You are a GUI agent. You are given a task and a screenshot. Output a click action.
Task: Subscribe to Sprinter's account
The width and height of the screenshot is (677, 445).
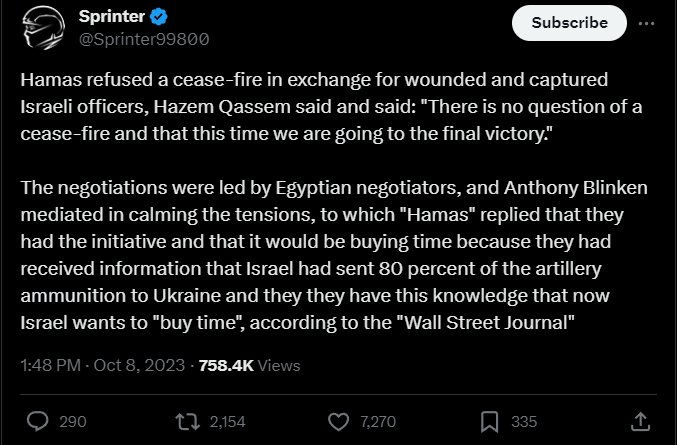569,23
